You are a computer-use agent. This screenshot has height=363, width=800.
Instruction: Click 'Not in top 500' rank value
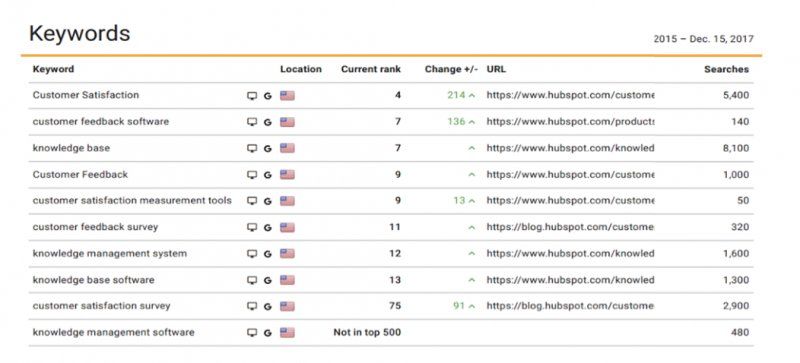(x=367, y=332)
